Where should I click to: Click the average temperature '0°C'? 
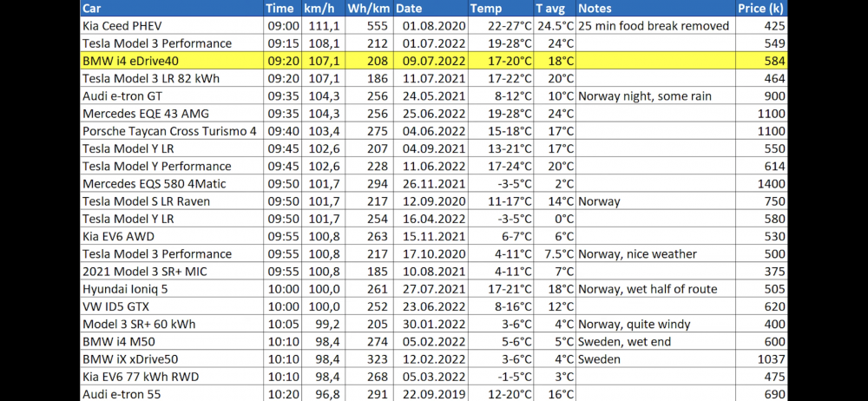click(x=565, y=219)
